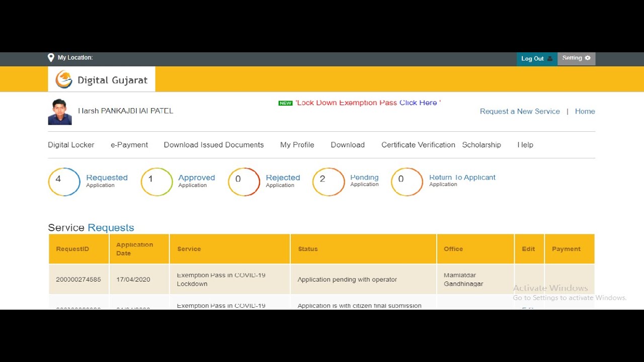View Requested Application label
Screen dimensions: 644x362
107,180
